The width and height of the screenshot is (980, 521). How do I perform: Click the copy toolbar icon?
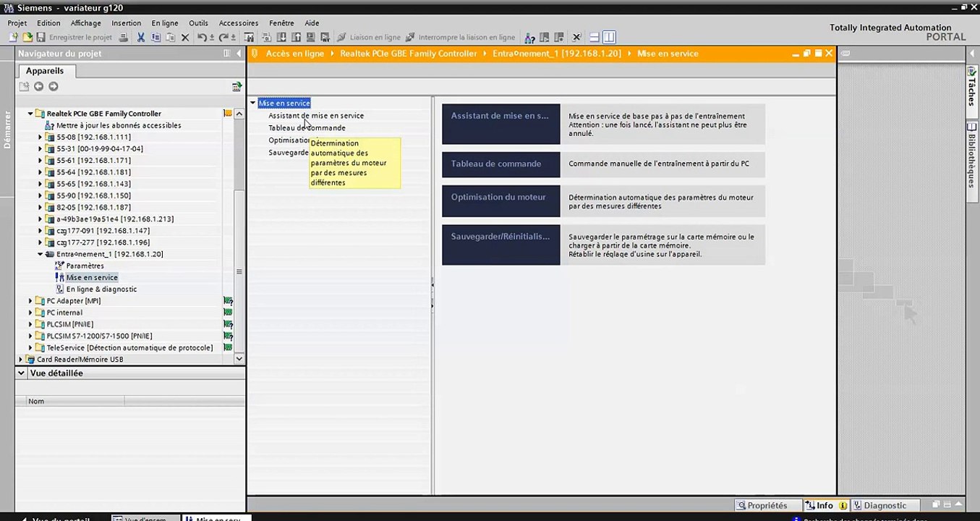coord(155,37)
